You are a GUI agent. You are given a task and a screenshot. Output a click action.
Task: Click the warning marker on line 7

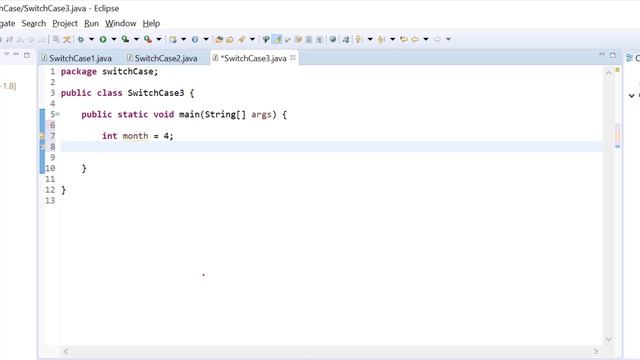[42, 136]
